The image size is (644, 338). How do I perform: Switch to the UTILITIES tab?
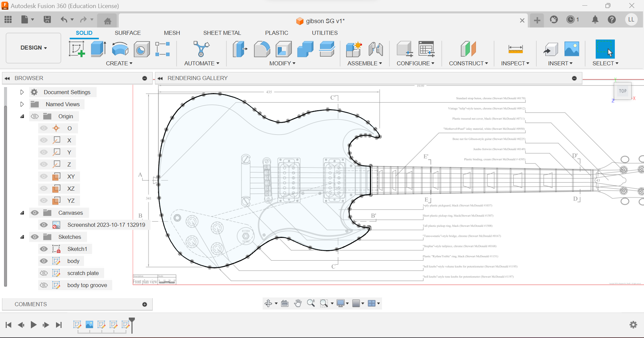point(325,33)
